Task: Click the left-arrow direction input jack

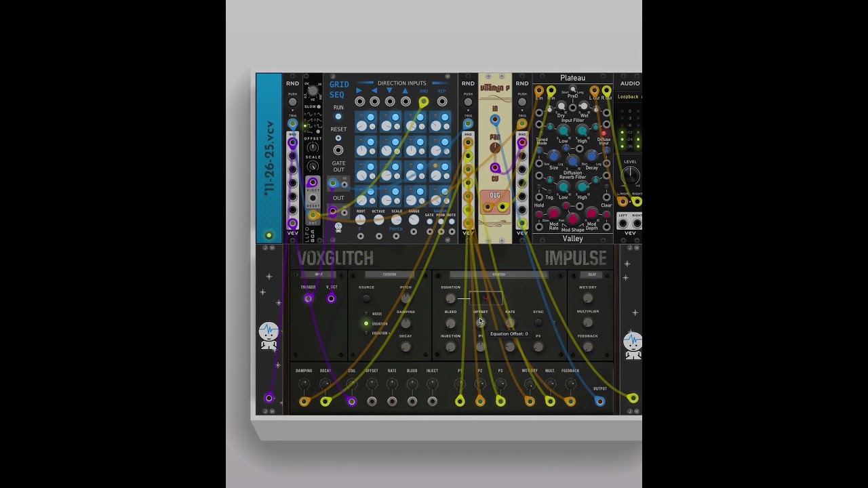Action: tap(374, 102)
